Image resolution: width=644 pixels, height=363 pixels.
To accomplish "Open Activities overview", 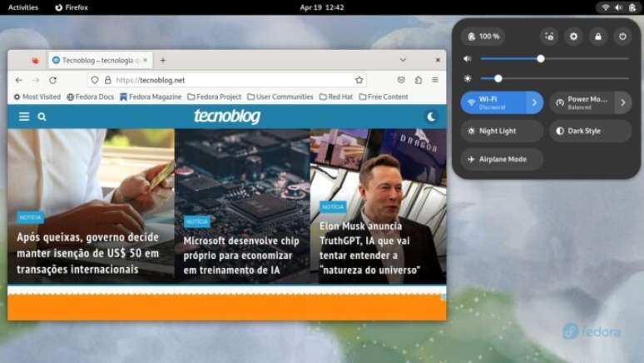I will tap(23, 7).
